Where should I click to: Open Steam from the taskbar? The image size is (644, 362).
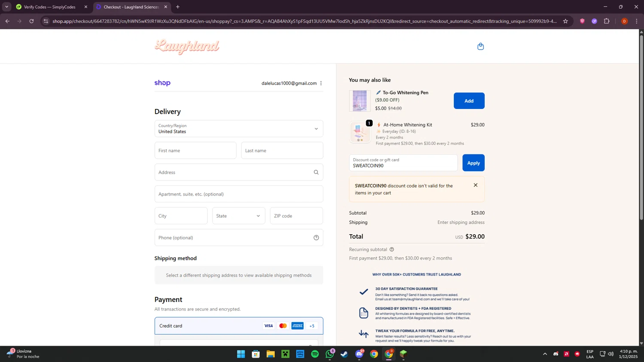click(344, 354)
